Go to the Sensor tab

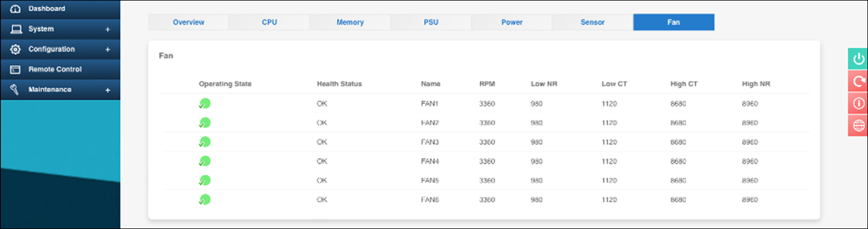tap(593, 22)
